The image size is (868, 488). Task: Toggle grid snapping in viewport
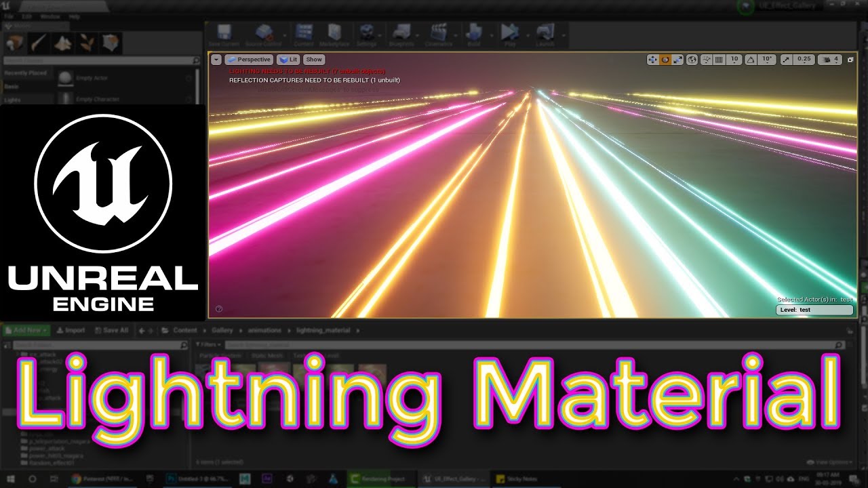click(719, 60)
